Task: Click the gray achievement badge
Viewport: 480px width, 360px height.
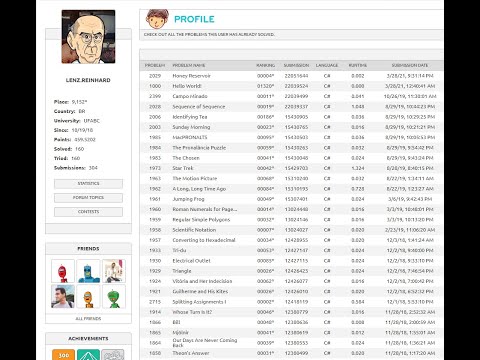Action: click(x=113, y=355)
